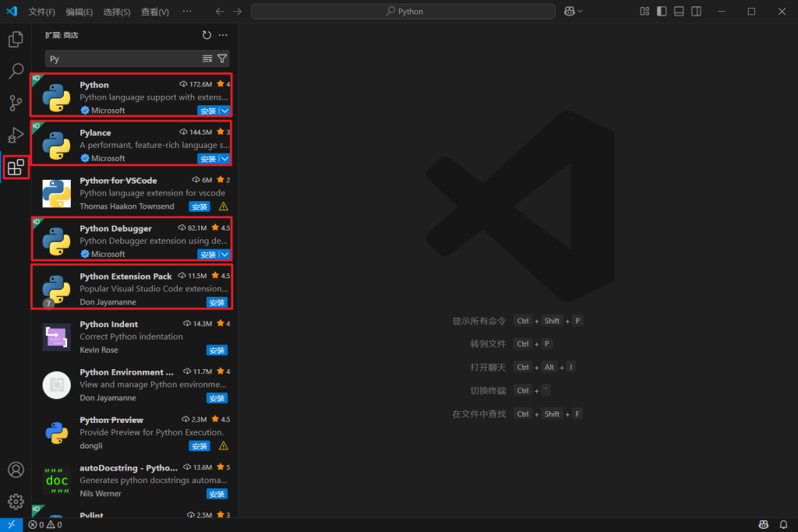The height and width of the screenshot is (532, 798).
Task: Expand install options dropdown for Pylance
Action: (x=224, y=159)
